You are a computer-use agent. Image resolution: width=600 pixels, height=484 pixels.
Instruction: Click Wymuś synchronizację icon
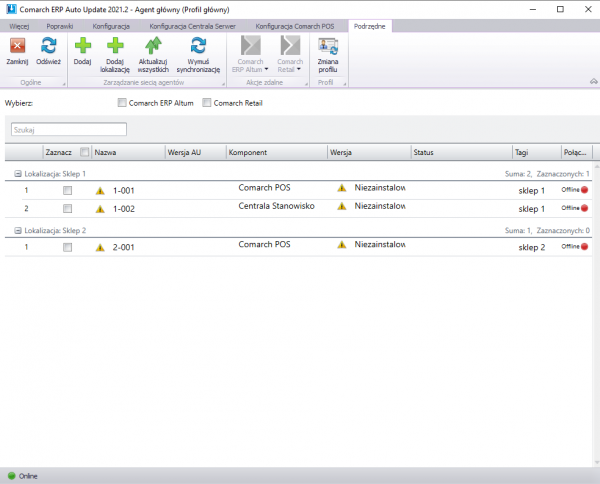click(198, 46)
